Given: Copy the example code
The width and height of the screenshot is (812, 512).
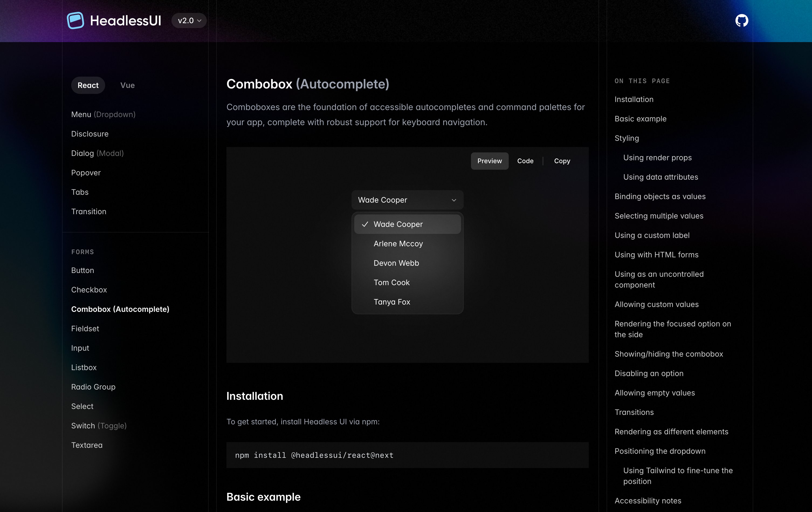Looking at the screenshot, I should (x=562, y=161).
